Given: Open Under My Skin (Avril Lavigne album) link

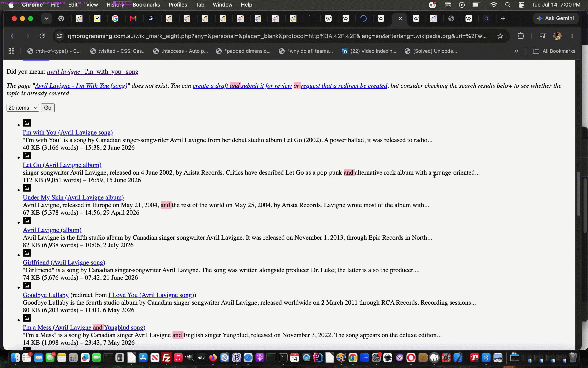Looking at the screenshot, I should tap(73, 197).
